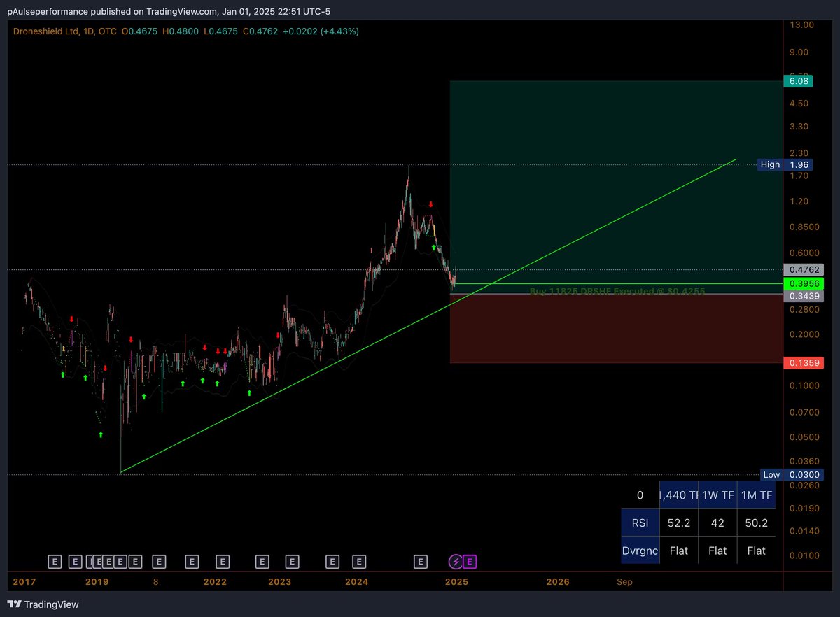The image size is (840, 617).
Task: Open the earnings E marker above the 2024 label
Action: (x=359, y=561)
